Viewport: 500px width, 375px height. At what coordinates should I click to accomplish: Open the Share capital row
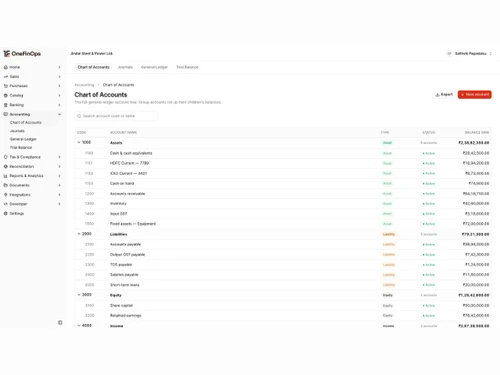pyautogui.click(x=283, y=306)
